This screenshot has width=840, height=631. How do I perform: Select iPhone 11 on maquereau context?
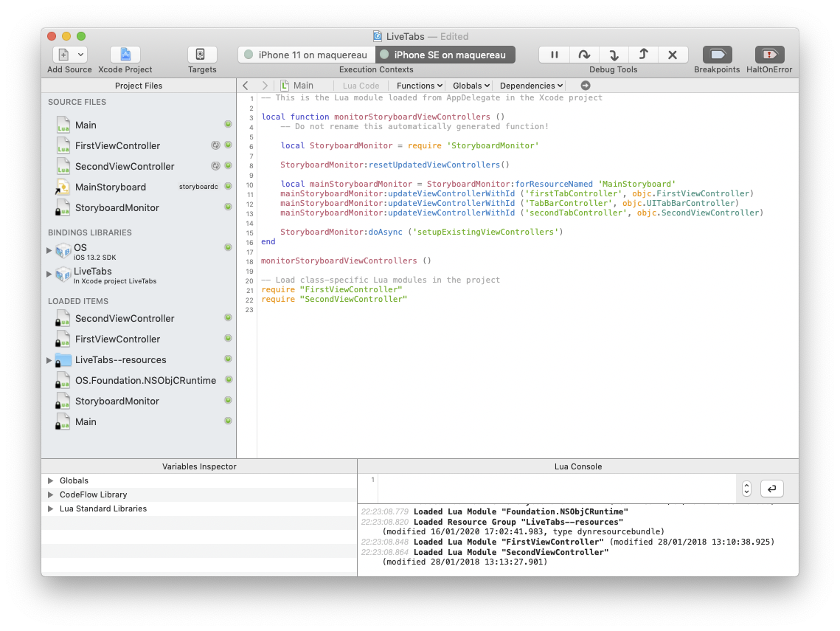coord(307,55)
